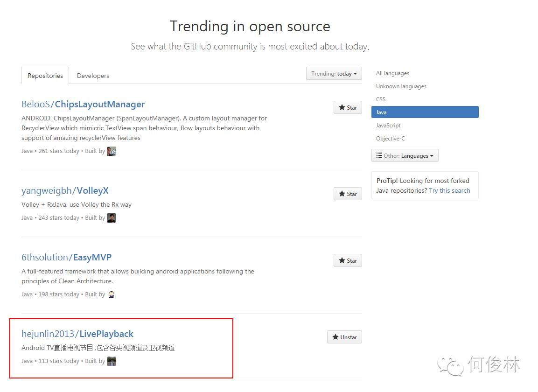Open the Trending: today dropdown

tap(334, 73)
